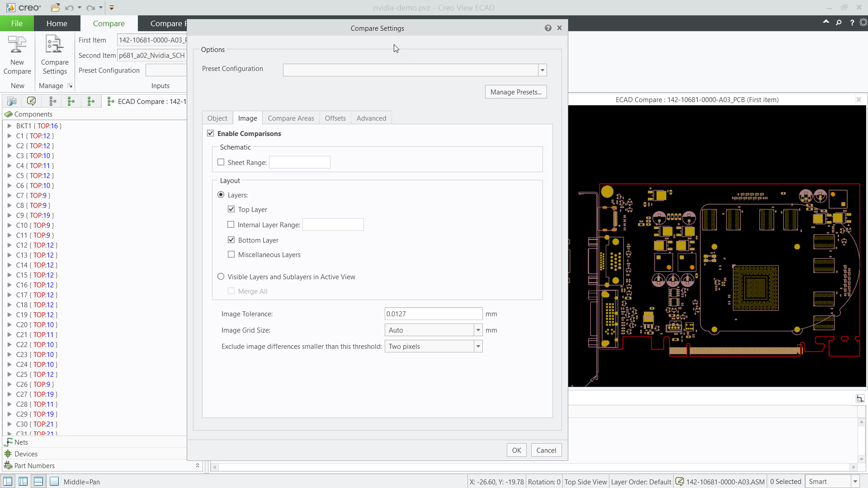Click the first structure panel icon with cube

pos(12,101)
